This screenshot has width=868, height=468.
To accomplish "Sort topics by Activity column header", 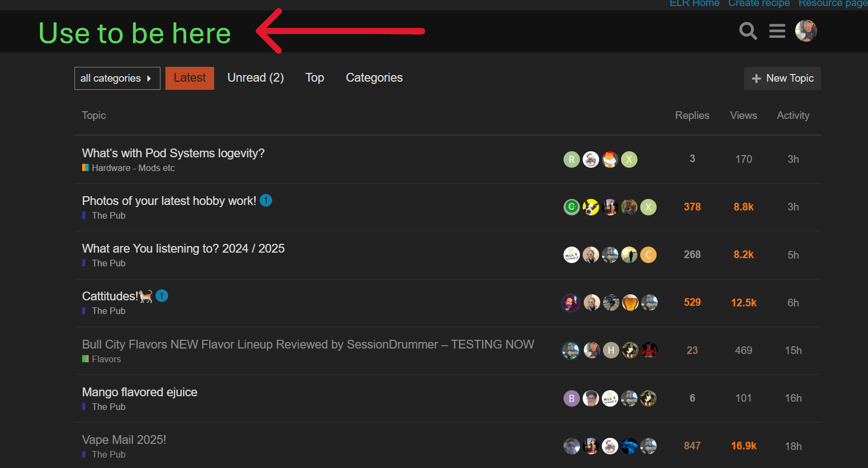I will (792, 116).
